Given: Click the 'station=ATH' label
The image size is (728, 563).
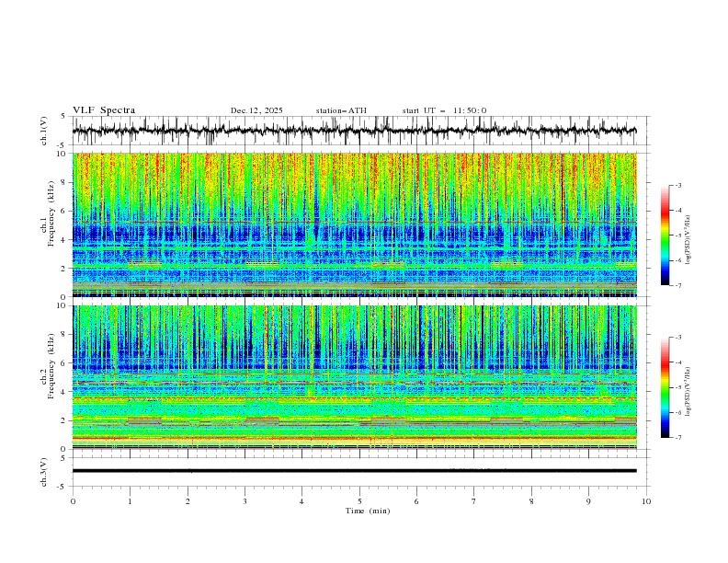Looking at the screenshot, I should 341,110.
